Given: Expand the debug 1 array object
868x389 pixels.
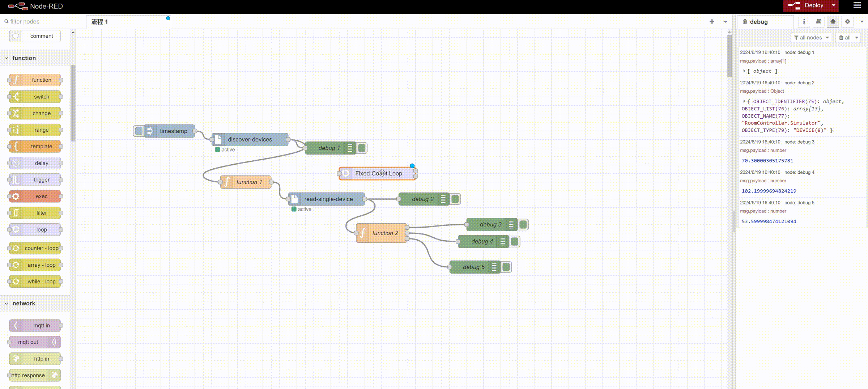Looking at the screenshot, I should tap(744, 71).
